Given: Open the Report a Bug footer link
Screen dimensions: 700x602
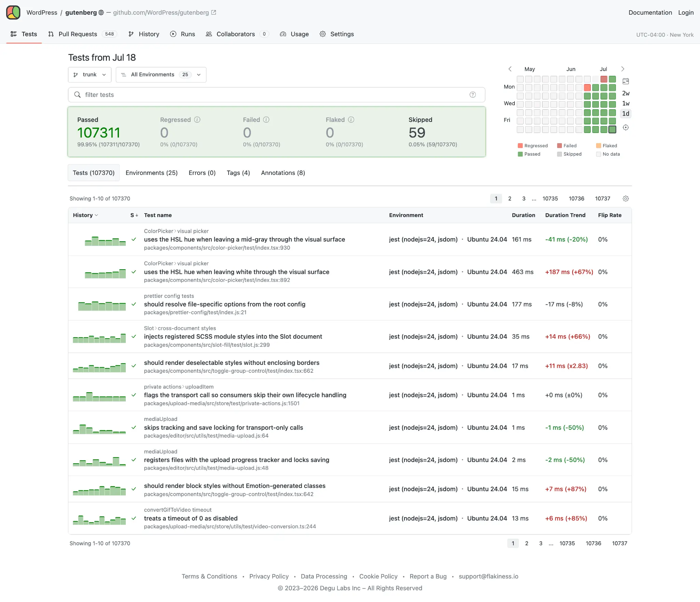Looking at the screenshot, I should pos(428,576).
